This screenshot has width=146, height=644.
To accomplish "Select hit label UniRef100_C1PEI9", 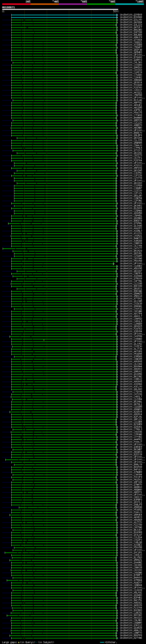I will [131, 72].
